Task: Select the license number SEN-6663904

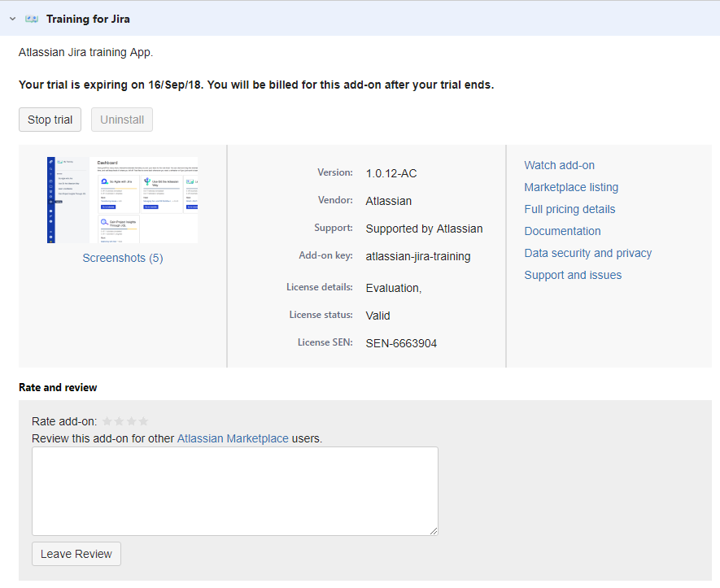Action: coord(401,343)
